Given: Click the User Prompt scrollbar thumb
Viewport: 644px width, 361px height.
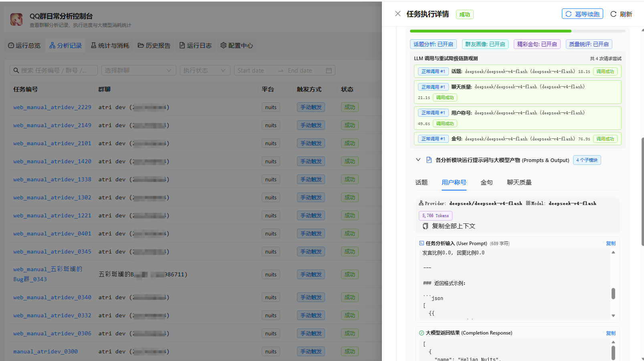Looking at the screenshot, I should click(x=613, y=293).
